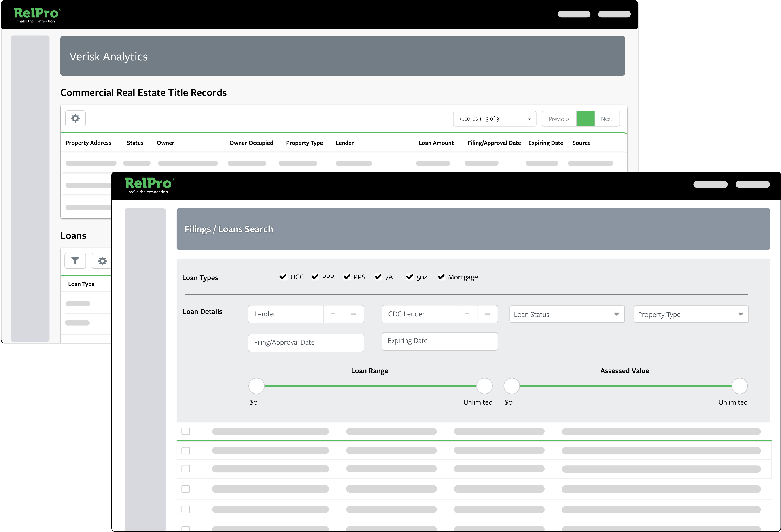This screenshot has width=781, height=532.
Task: Go to the Previous page of title records
Action: click(559, 119)
